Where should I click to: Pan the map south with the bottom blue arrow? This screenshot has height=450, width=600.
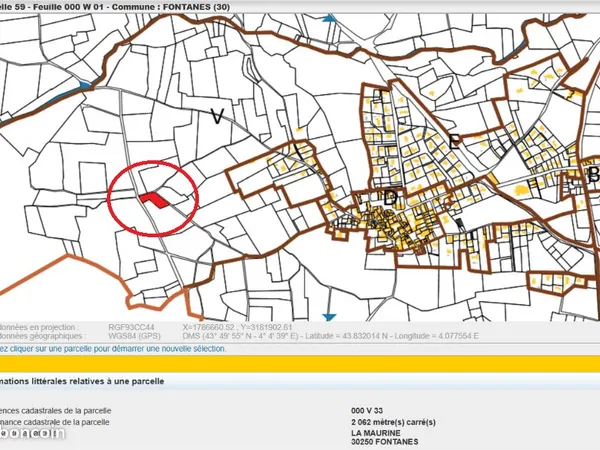coord(329,317)
